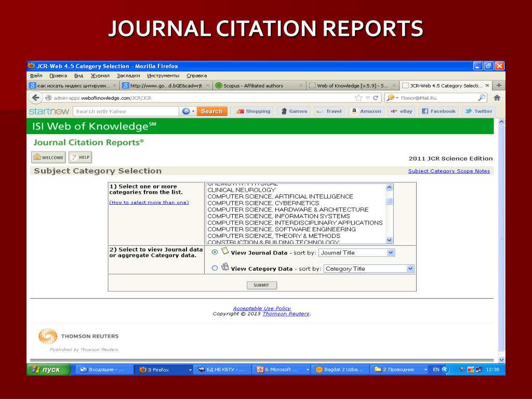Open the Вид menu

pyautogui.click(x=79, y=75)
